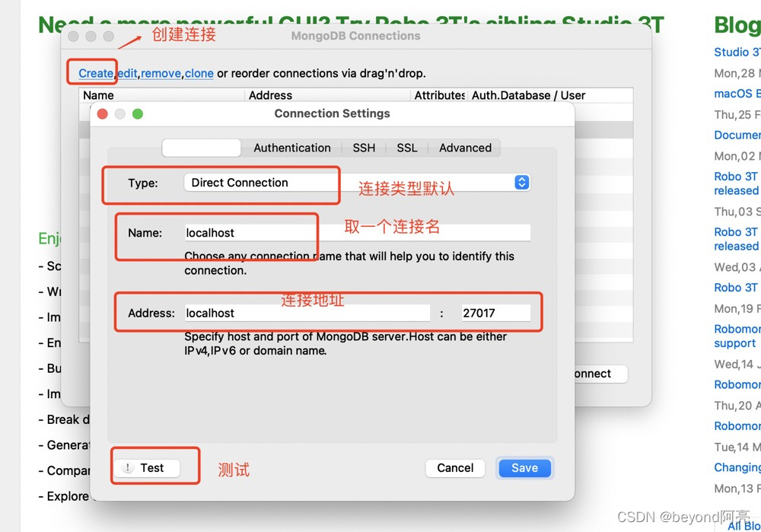The width and height of the screenshot is (761, 532).
Task: Click the warning icon on Test button
Action: [x=127, y=468]
